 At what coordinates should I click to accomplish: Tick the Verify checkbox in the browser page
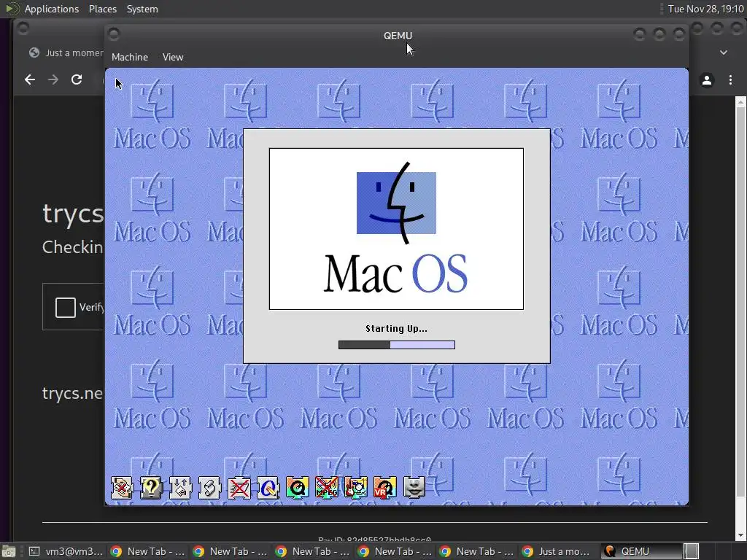pos(65,307)
